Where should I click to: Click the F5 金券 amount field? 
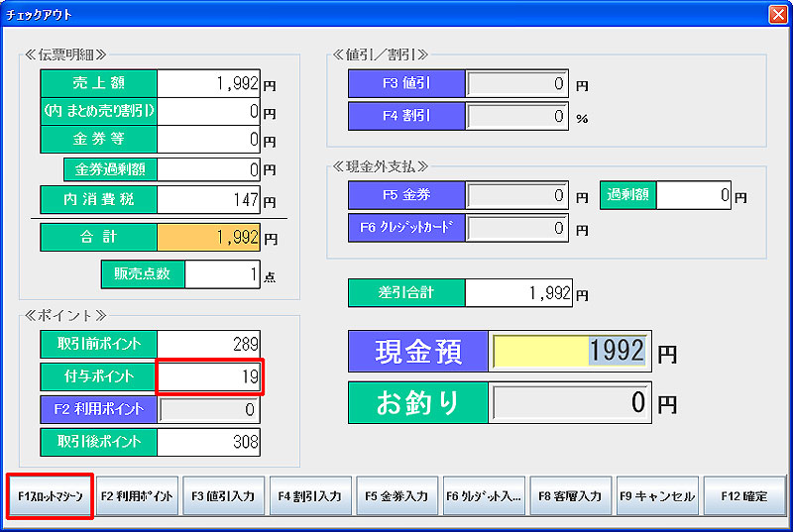[517, 196]
